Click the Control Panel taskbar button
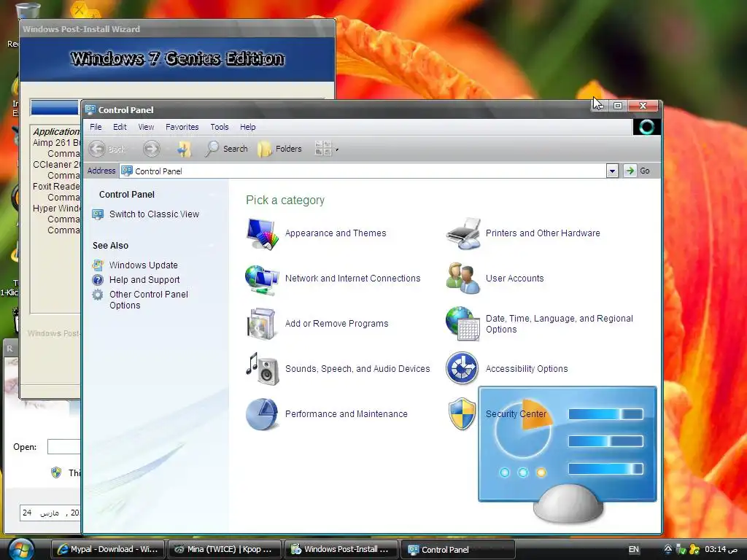The height and width of the screenshot is (560, 747). [458, 550]
